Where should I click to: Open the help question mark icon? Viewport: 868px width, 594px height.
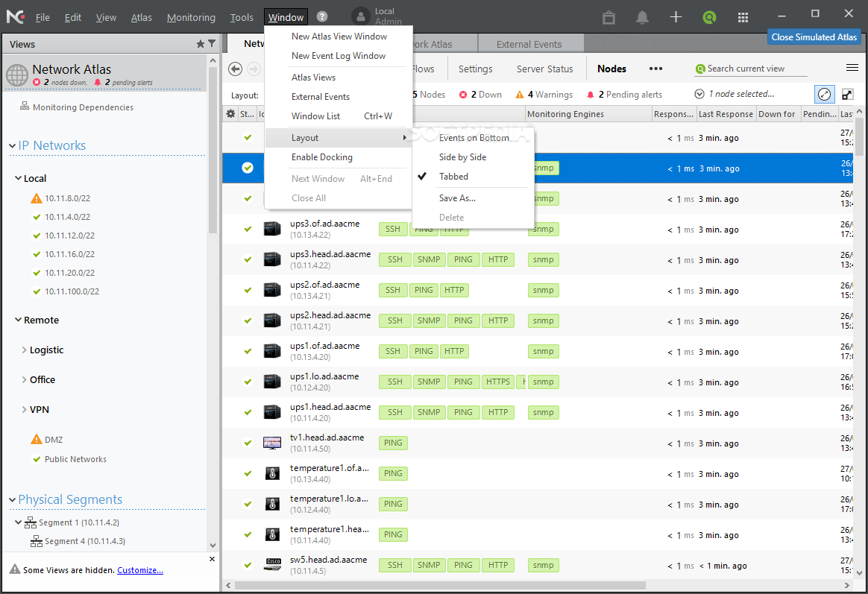(322, 16)
